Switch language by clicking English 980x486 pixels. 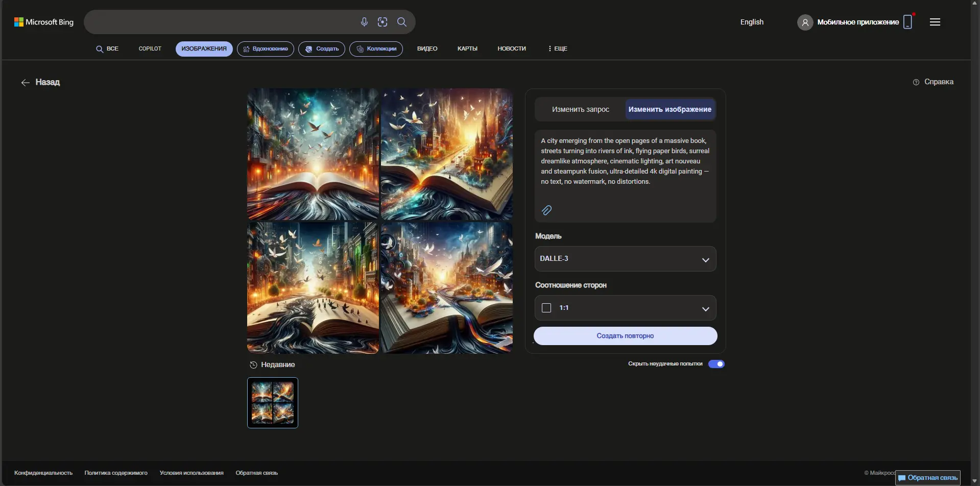pos(752,22)
